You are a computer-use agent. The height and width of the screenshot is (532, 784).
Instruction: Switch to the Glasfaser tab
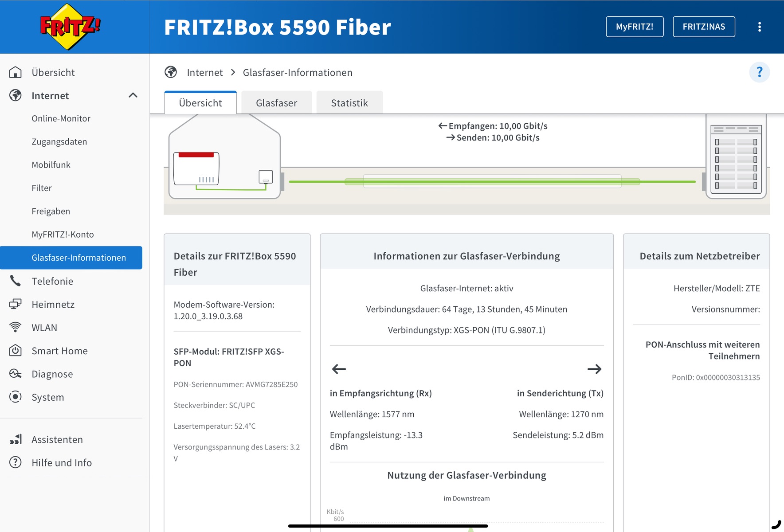(277, 103)
